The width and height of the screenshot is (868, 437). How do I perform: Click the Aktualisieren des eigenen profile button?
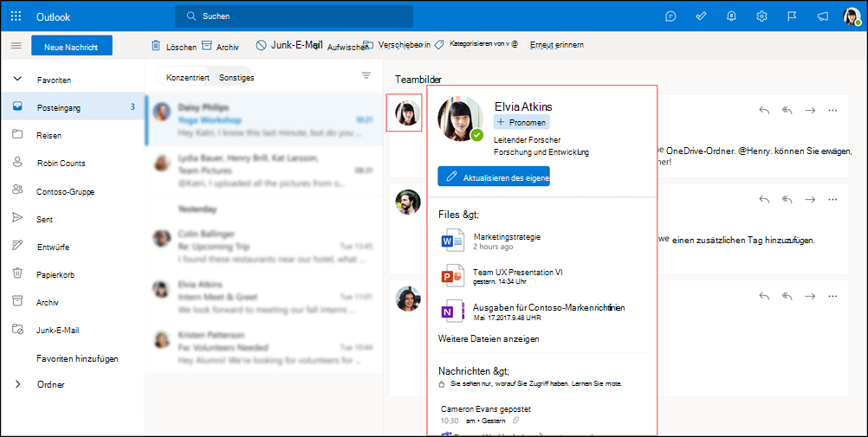click(494, 177)
